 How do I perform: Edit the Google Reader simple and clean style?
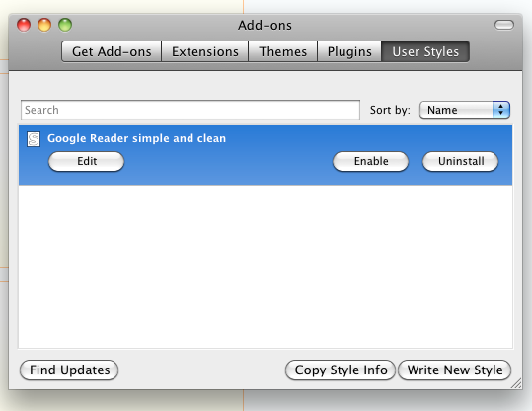tap(87, 161)
